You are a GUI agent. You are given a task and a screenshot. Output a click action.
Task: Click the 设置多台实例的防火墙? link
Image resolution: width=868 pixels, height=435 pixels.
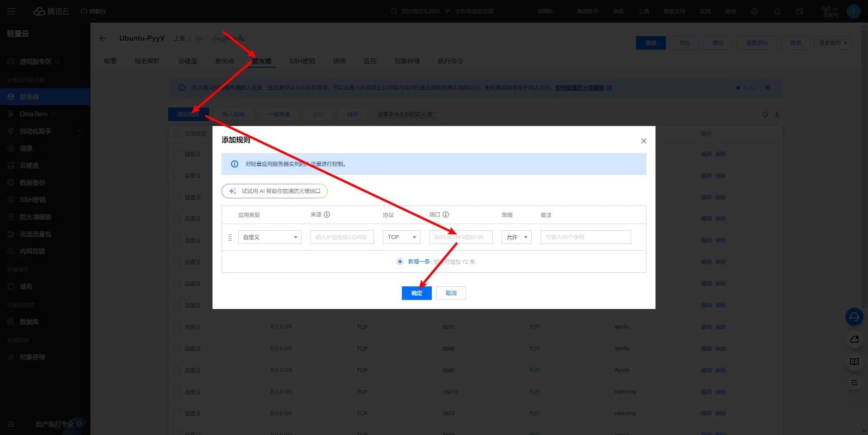tap(406, 114)
